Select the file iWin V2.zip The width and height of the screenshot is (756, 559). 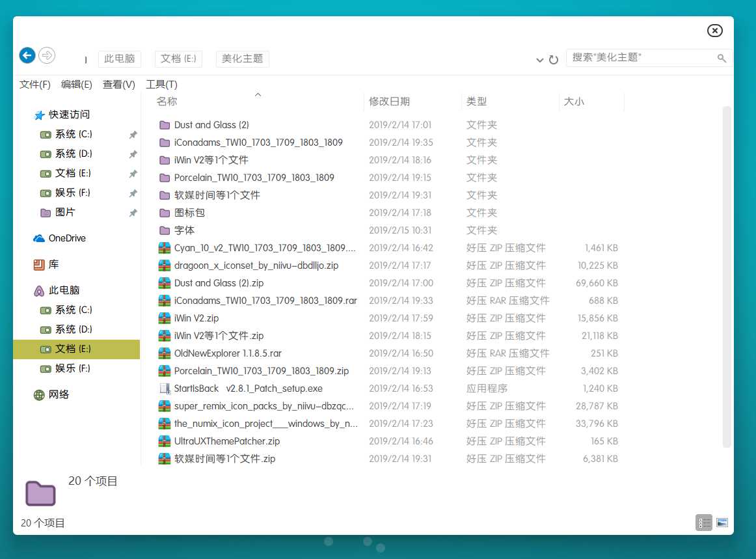coord(196,318)
